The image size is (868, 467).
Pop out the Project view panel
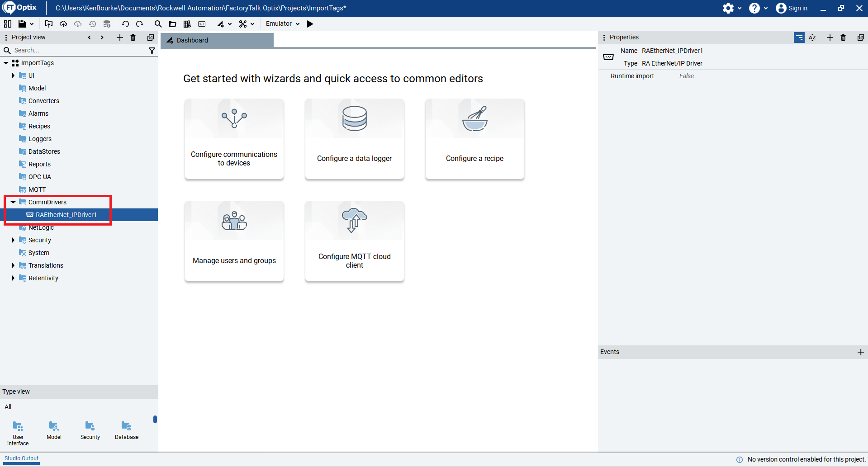(151, 38)
